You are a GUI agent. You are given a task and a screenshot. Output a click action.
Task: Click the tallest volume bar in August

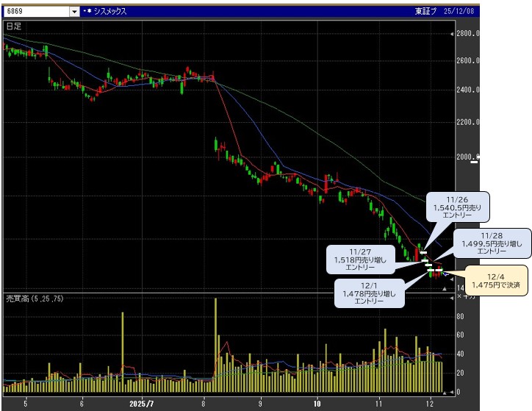click(215, 346)
